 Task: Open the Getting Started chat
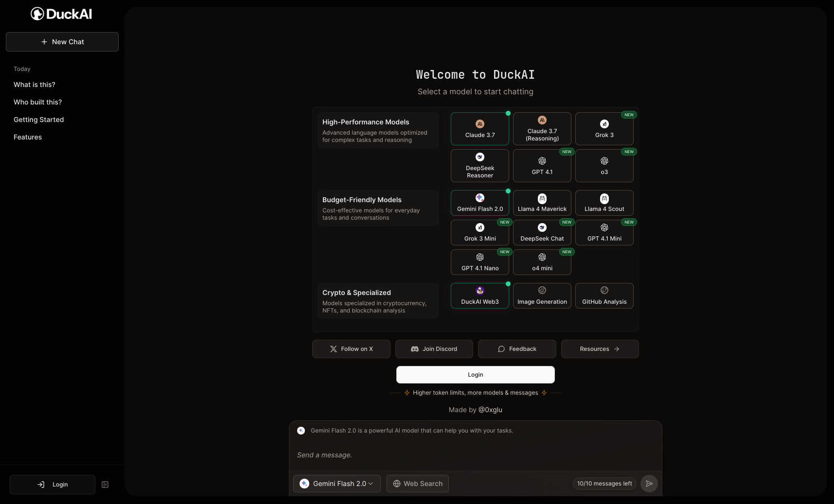pos(39,120)
